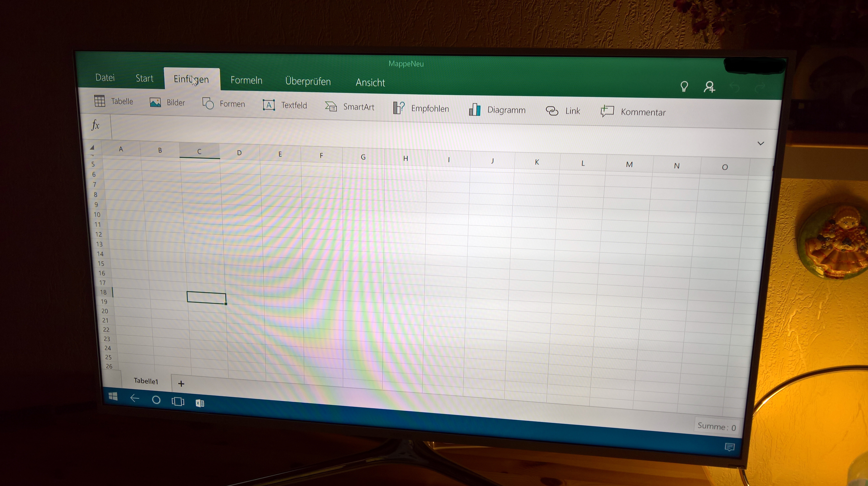Click the redo arrow icon

click(760, 88)
